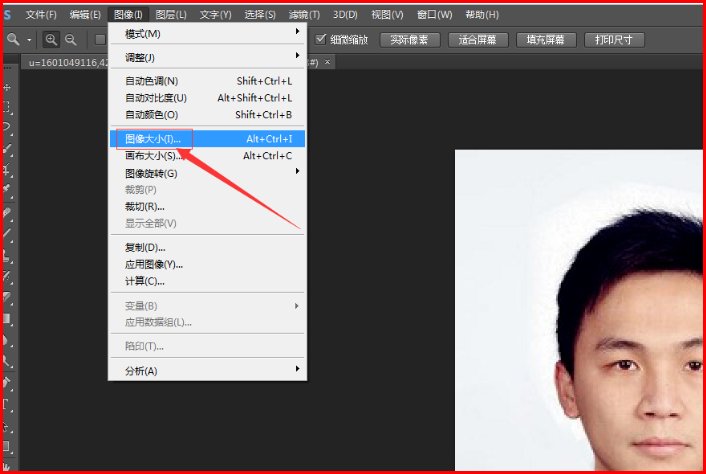This screenshot has width=706, height=474.
Task: Select the Crop tool
Action: pos(8,170)
